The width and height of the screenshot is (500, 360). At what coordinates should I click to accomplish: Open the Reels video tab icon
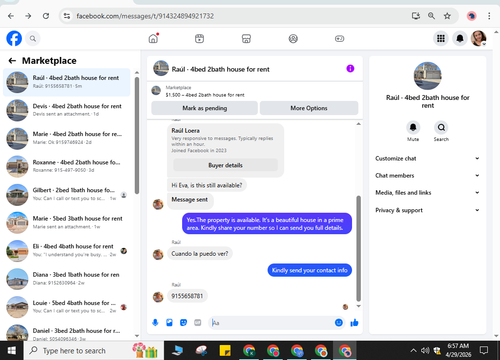pyautogui.click(x=199, y=39)
